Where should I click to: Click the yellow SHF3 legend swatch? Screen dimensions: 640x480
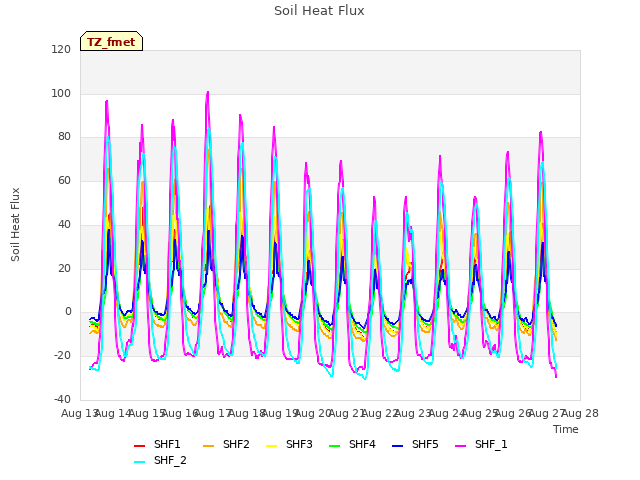271,446
